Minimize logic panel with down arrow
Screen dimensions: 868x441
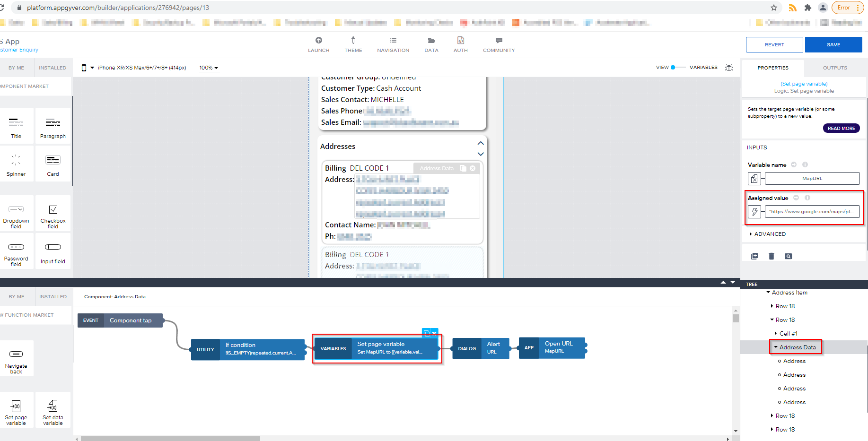[733, 282]
